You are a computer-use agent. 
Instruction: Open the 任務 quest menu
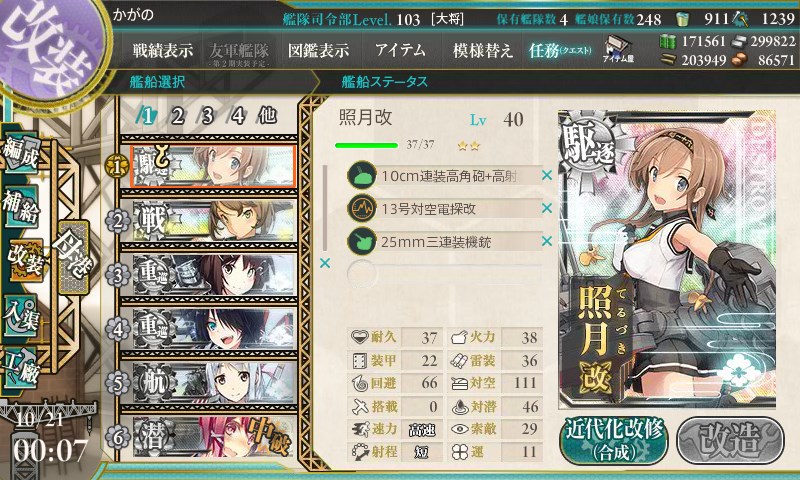pos(560,50)
